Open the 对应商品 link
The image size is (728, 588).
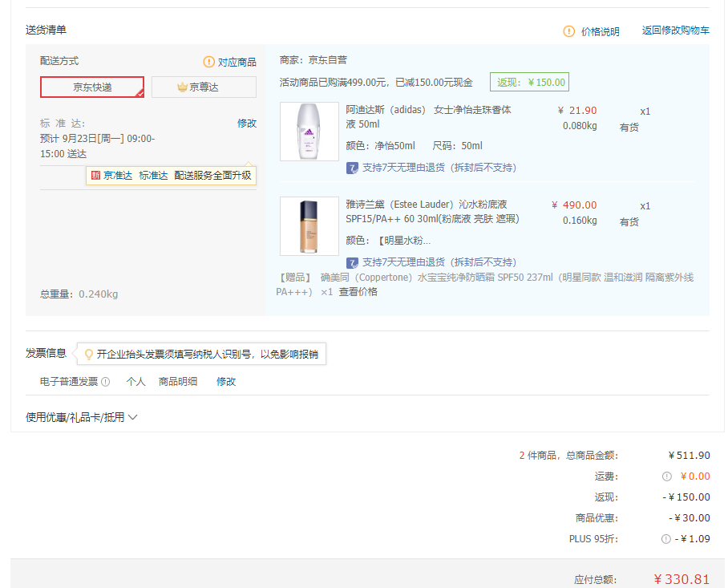coord(237,62)
